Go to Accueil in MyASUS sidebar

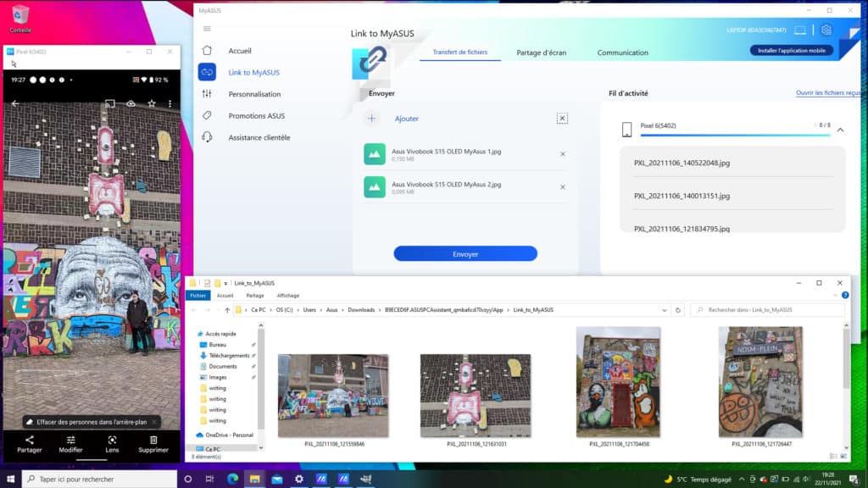240,51
